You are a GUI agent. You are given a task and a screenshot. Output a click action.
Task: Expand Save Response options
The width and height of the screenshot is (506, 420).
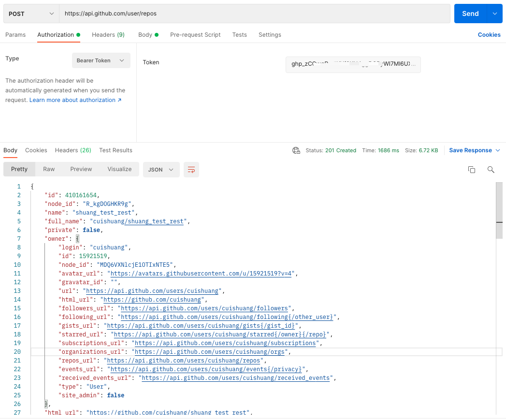497,150
